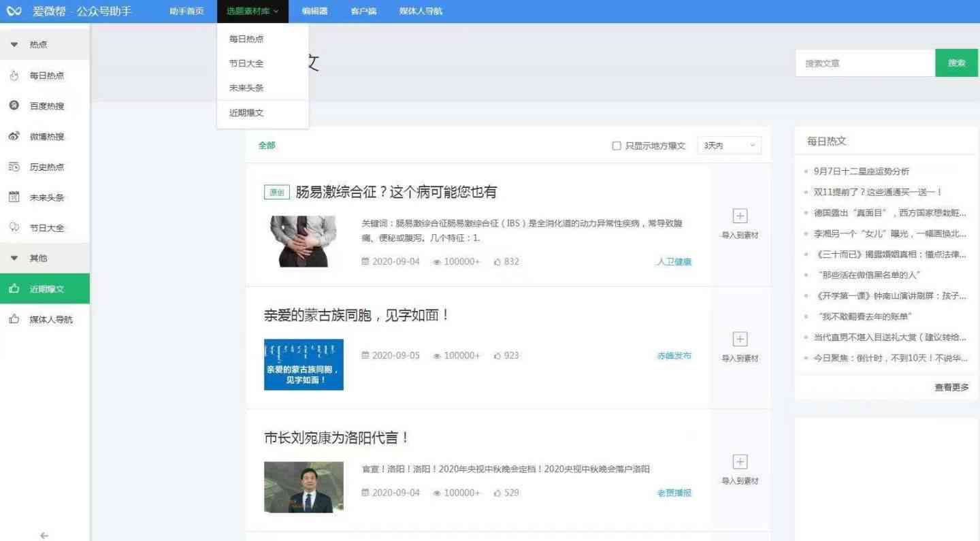Open article 肠易激综合征？这个病可能您也有
Image resolution: width=980 pixels, height=541 pixels.
396,192
